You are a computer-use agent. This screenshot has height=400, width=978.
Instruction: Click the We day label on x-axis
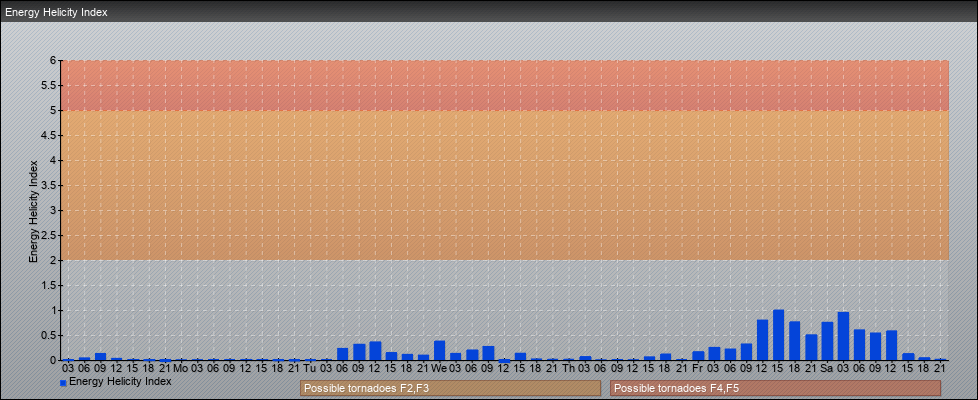[439, 368]
